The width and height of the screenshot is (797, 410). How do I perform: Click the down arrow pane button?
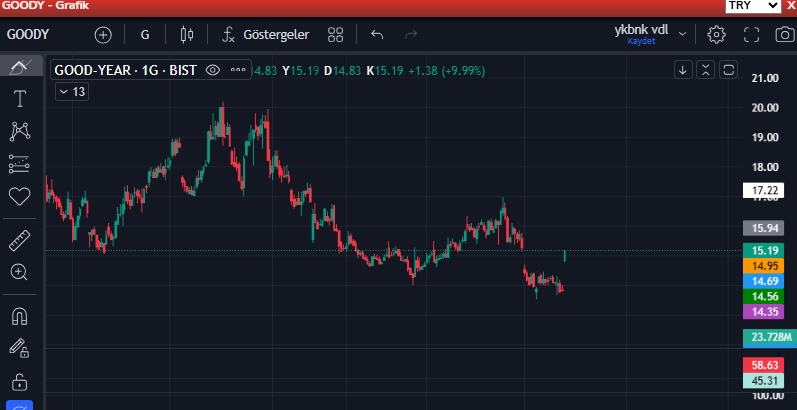pyautogui.click(x=683, y=70)
